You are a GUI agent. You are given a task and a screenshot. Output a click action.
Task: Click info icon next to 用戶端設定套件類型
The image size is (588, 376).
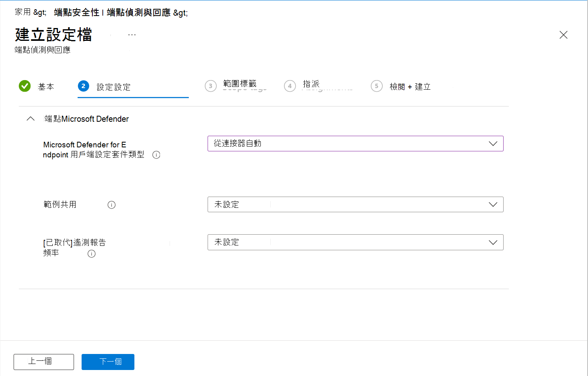[156, 155]
